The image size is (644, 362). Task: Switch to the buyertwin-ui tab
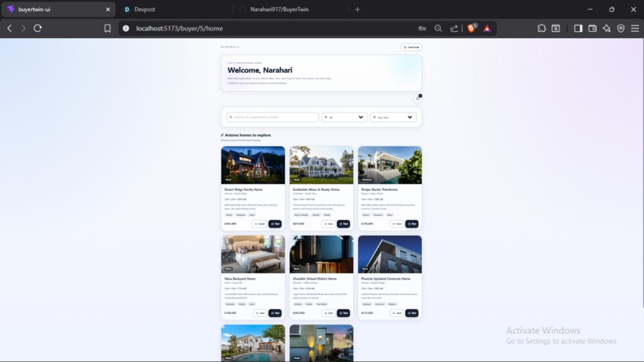coord(58,9)
